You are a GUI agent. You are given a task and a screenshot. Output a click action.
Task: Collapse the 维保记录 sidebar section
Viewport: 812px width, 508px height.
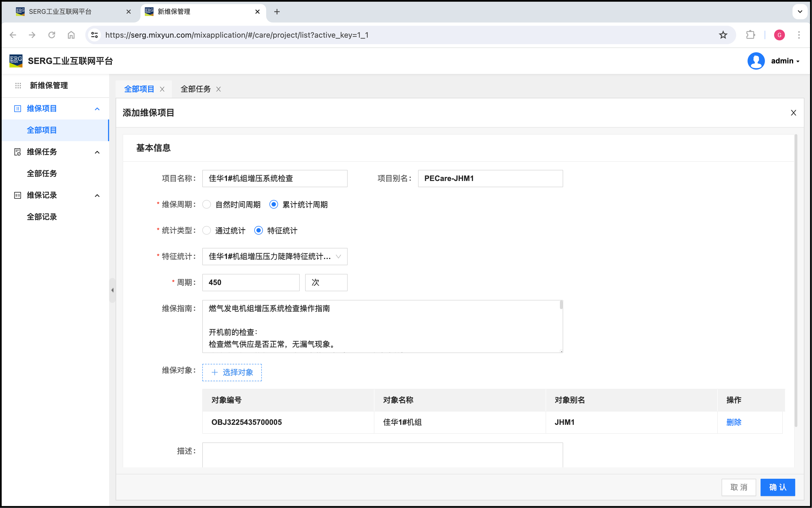pos(97,196)
